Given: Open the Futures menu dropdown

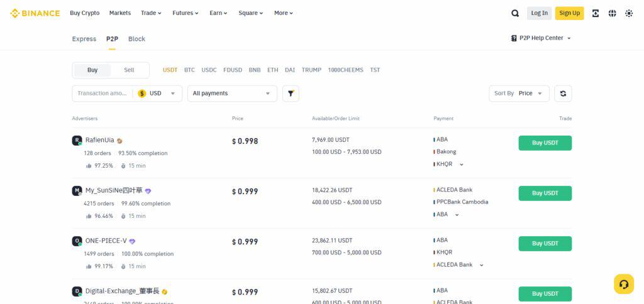Looking at the screenshot, I should (x=186, y=13).
